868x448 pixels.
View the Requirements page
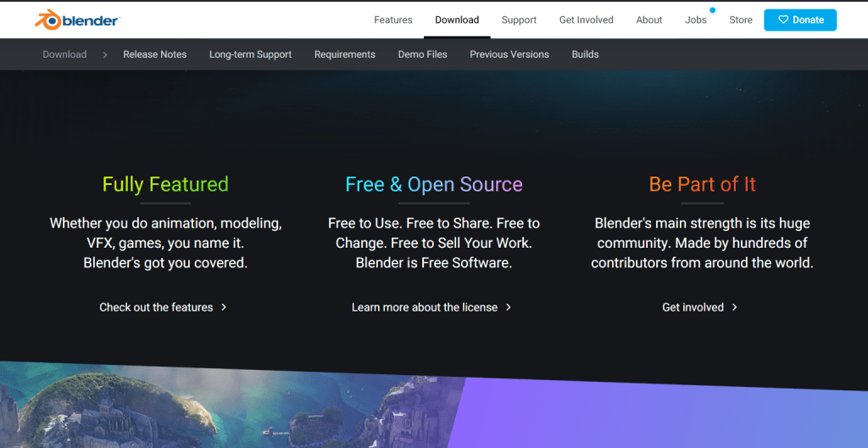click(x=344, y=54)
